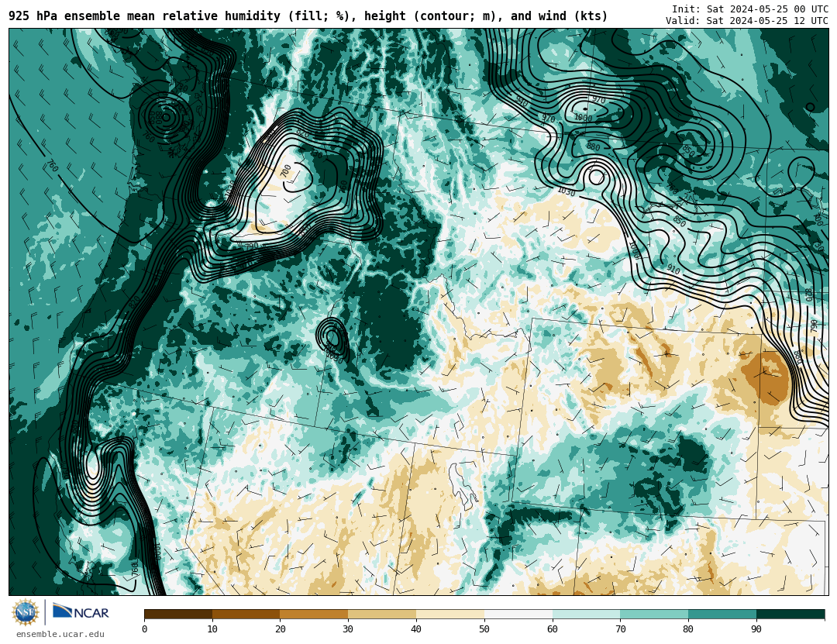Image resolution: width=837 pixels, height=644 pixels.
Task: Click the colorbar tick label "50"
Action: point(484,629)
